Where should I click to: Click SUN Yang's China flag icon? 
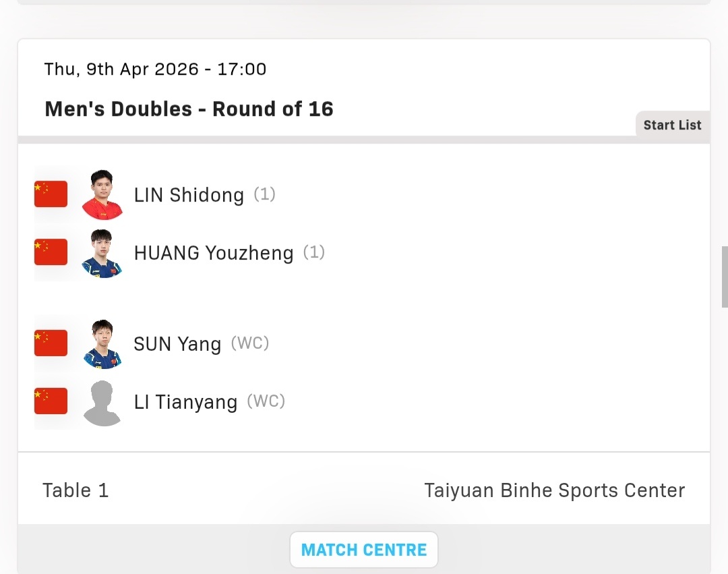51,343
